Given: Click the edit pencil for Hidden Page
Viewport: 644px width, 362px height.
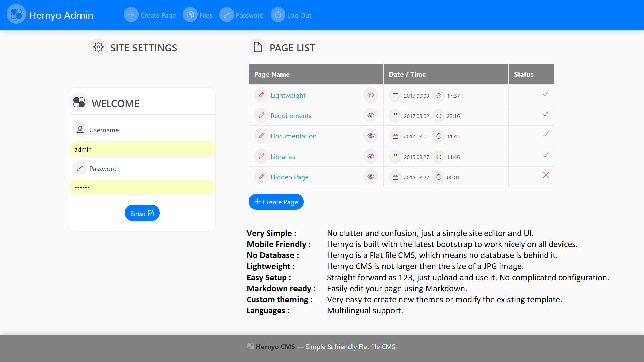Looking at the screenshot, I should tap(261, 177).
